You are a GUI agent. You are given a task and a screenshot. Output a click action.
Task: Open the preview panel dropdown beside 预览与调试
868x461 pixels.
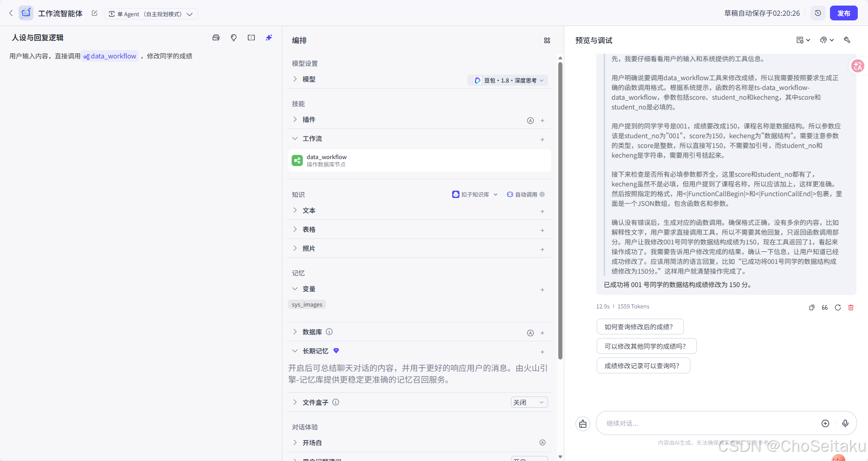[803, 40]
